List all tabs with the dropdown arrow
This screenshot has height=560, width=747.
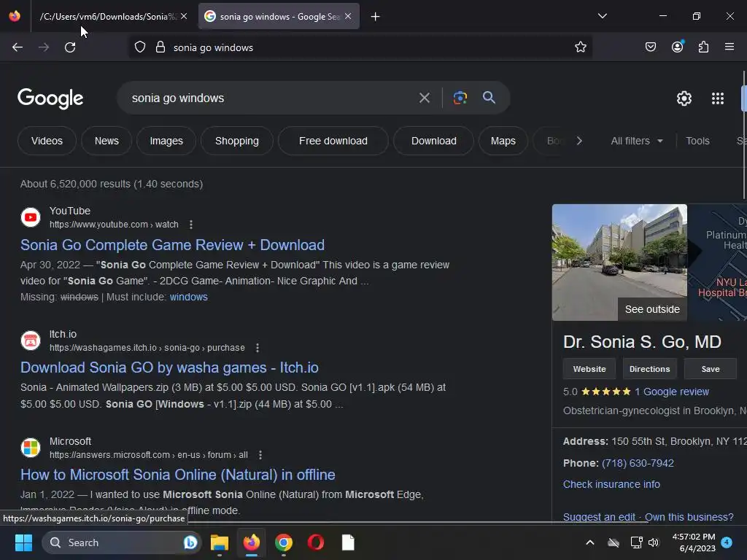pos(602,16)
